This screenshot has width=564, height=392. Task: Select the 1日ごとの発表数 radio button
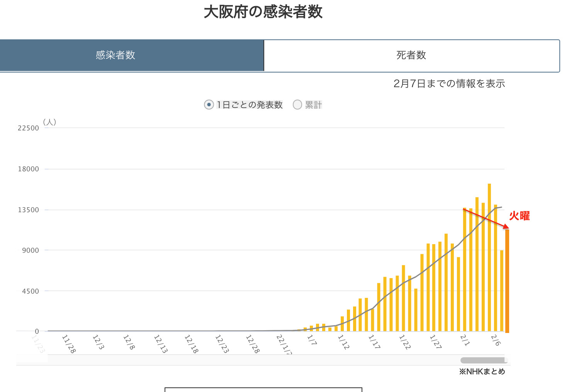click(209, 105)
